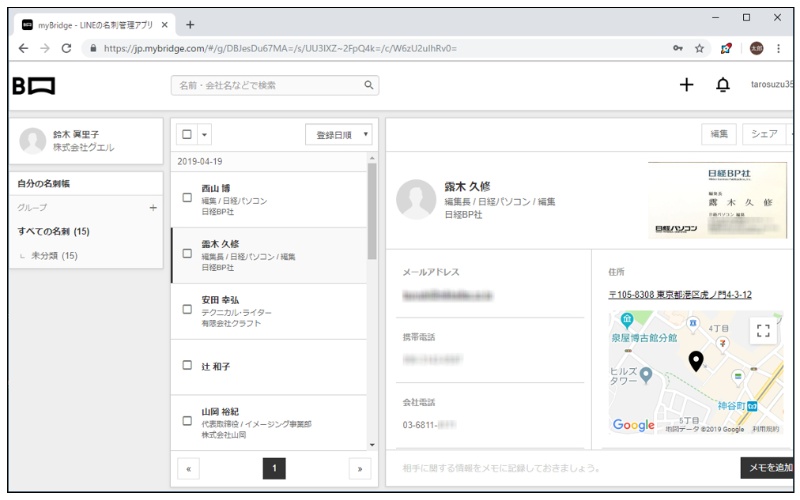Open the 登録日順 sort dropdown

(x=338, y=135)
